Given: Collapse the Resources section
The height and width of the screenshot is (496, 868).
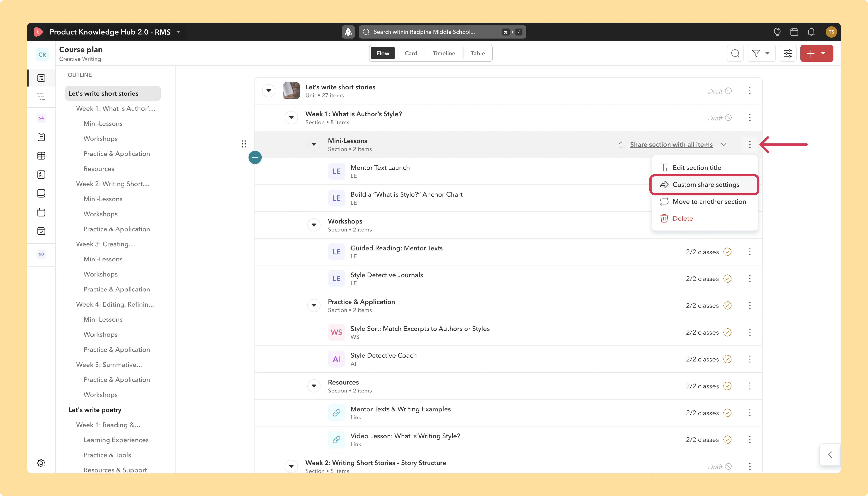Looking at the screenshot, I should (314, 386).
